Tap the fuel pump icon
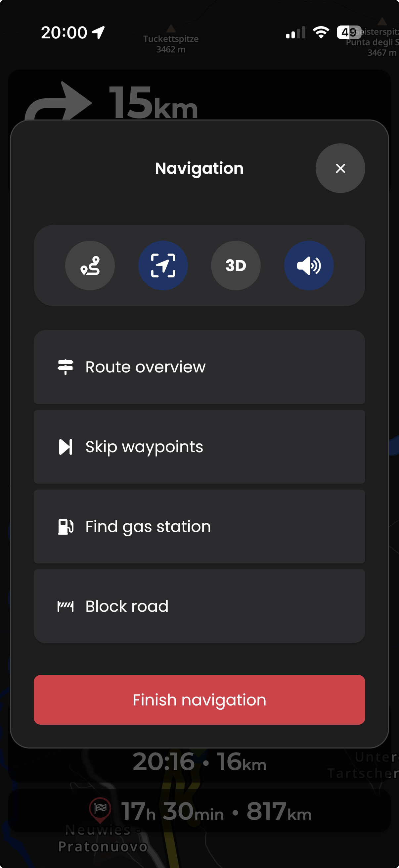Screen dimensions: 399x868 coord(65,527)
